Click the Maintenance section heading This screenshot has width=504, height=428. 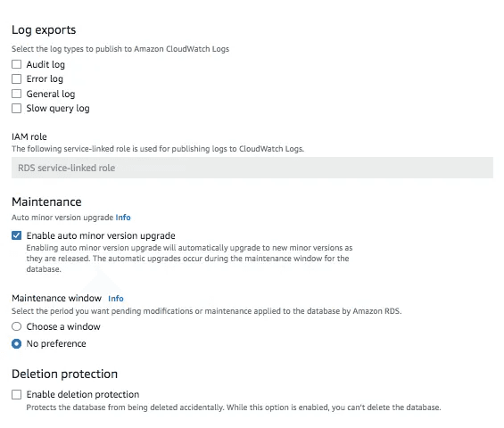46,202
